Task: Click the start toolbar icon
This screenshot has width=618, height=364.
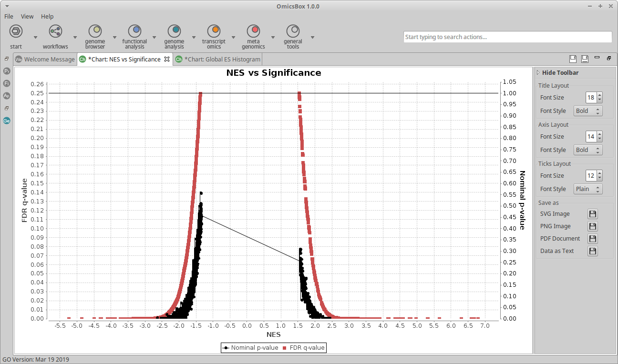Action: tap(16, 31)
